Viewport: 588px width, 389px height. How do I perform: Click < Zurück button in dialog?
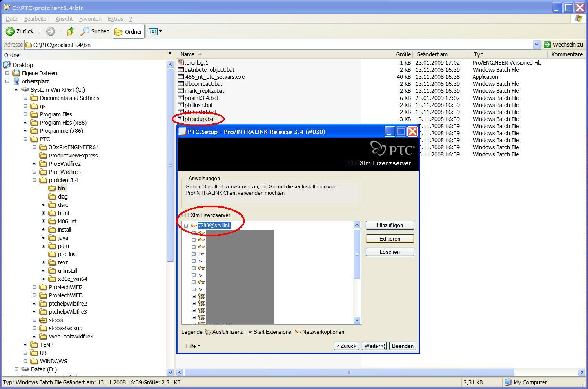pos(347,346)
